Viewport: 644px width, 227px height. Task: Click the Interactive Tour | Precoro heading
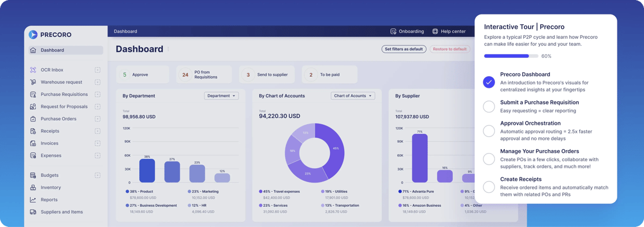tap(524, 27)
